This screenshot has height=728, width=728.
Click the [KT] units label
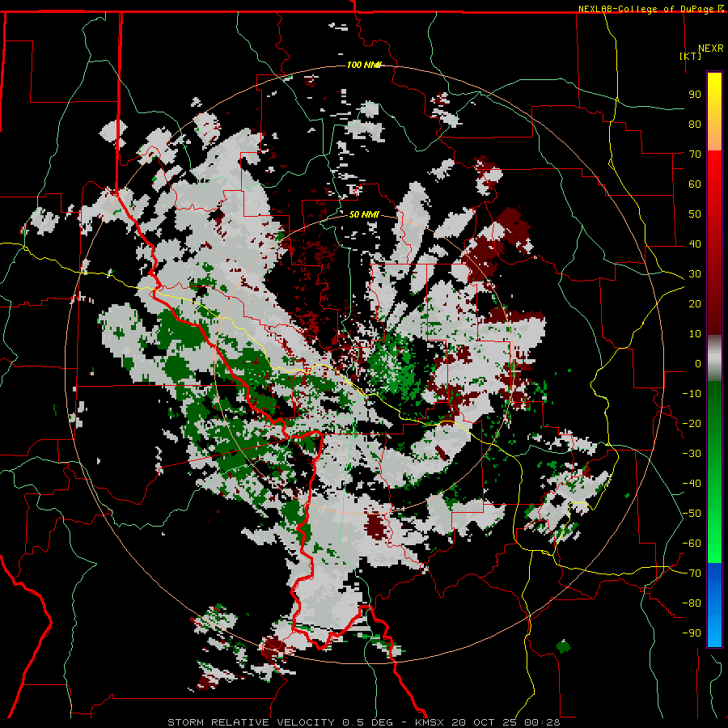pos(691,56)
